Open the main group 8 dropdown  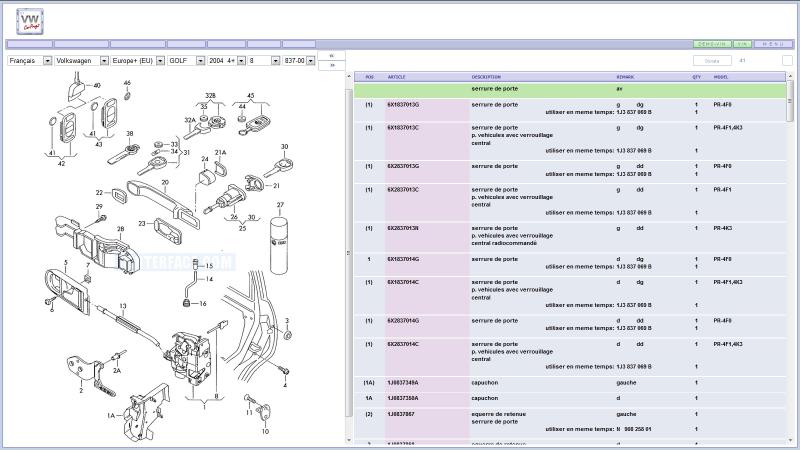[264, 61]
